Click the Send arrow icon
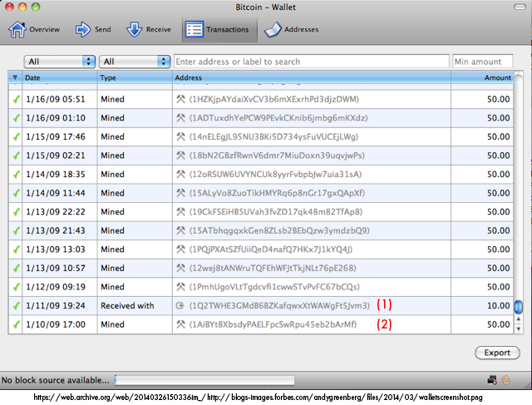 [x=83, y=30]
